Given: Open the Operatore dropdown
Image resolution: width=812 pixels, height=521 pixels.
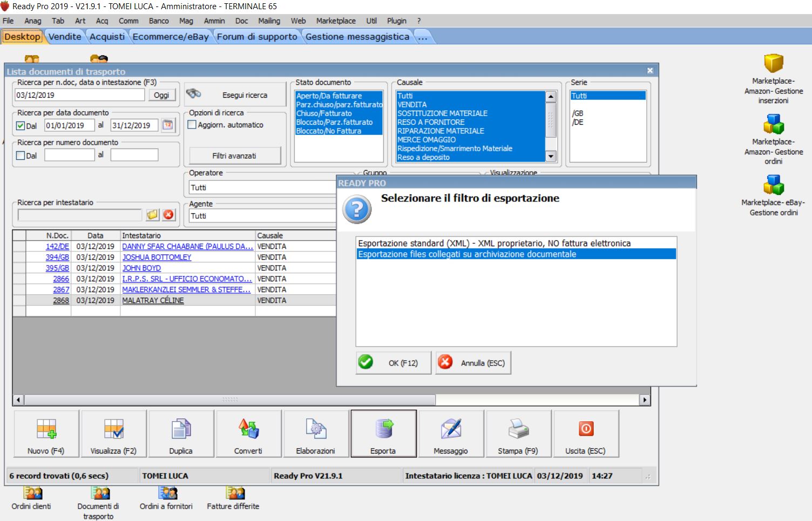Looking at the screenshot, I should pyautogui.click(x=262, y=187).
